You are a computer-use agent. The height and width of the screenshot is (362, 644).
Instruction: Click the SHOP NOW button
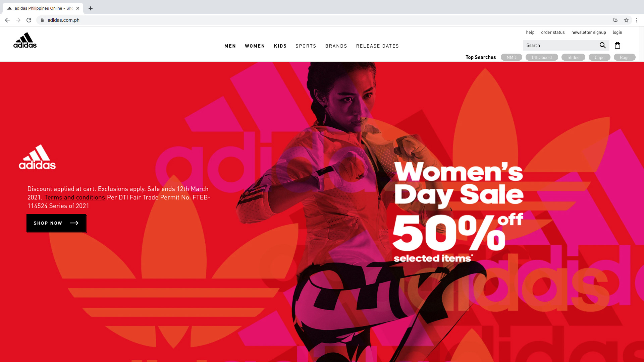[56, 223]
